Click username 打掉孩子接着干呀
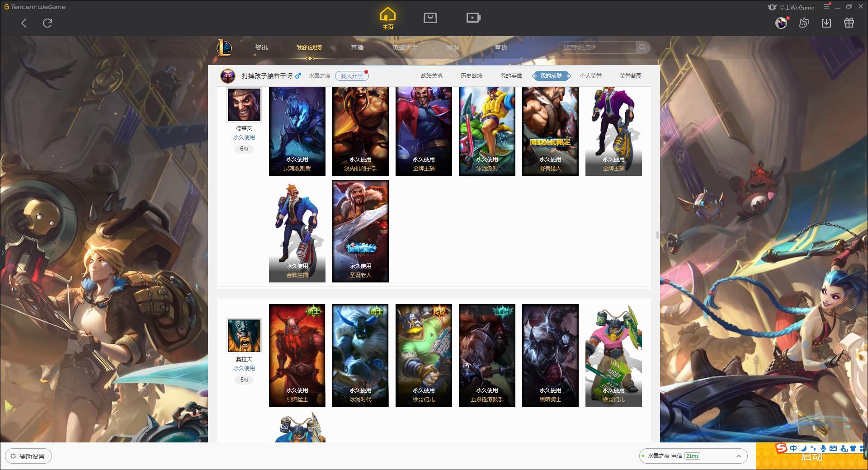This screenshot has height=470, width=868. tap(267, 76)
